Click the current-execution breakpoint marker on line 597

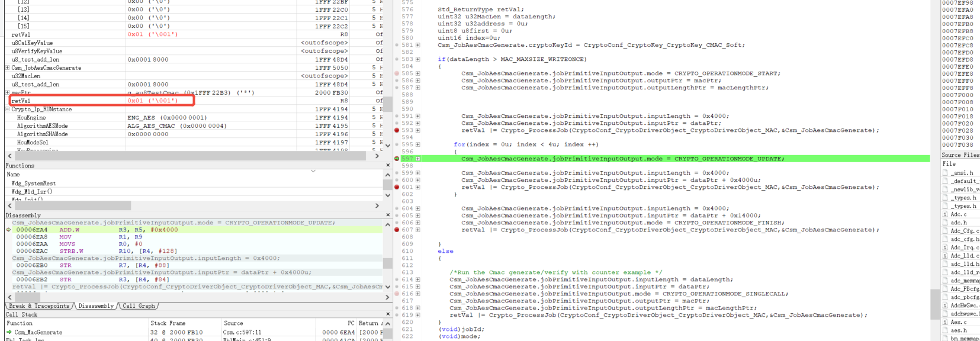coord(397,159)
